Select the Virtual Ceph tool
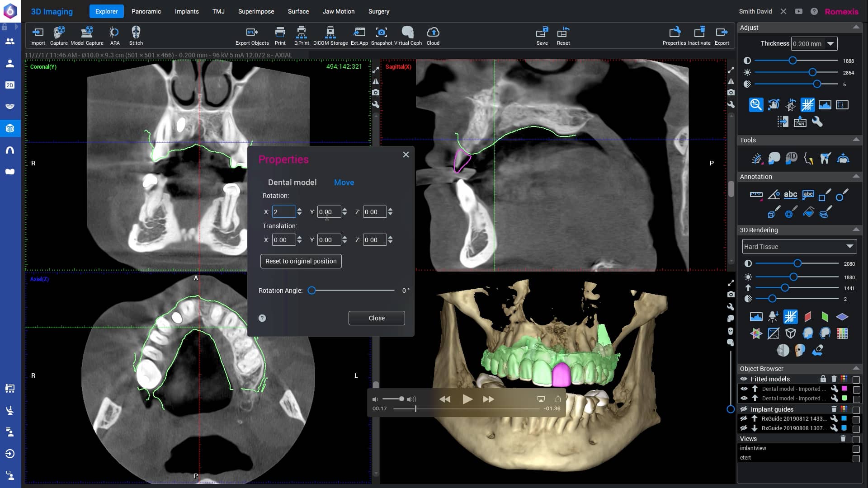This screenshot has width=868, height=488. 408,35
